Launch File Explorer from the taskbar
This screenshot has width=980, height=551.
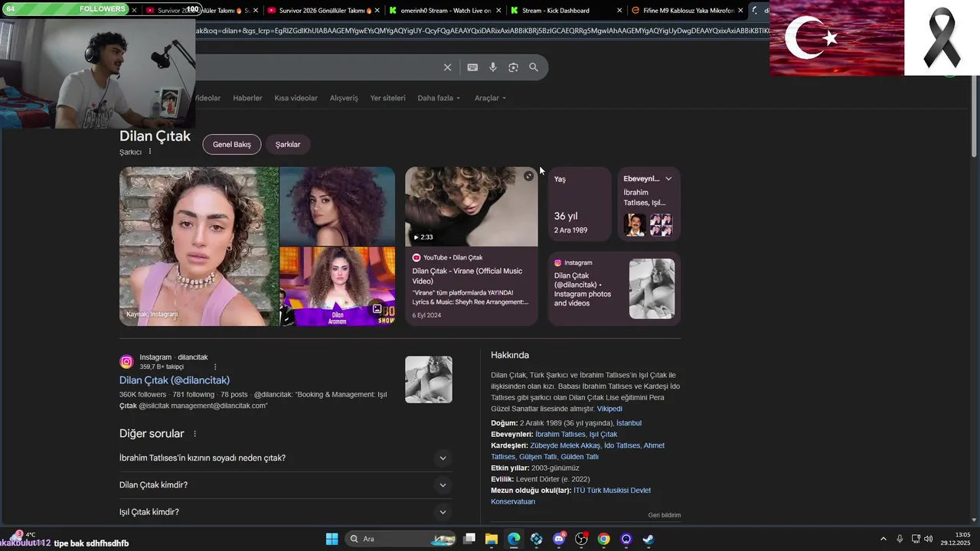click(x=492, y=539)
